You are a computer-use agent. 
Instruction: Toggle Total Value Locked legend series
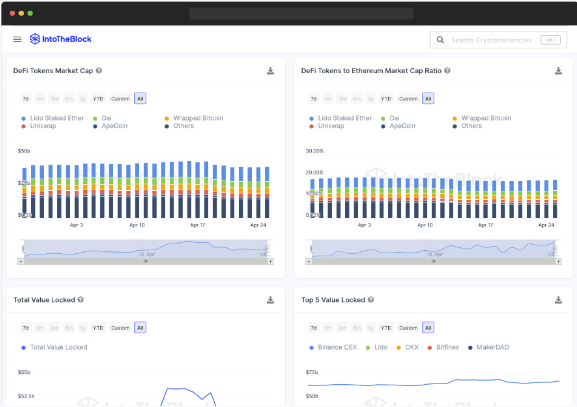coord(54,347)
